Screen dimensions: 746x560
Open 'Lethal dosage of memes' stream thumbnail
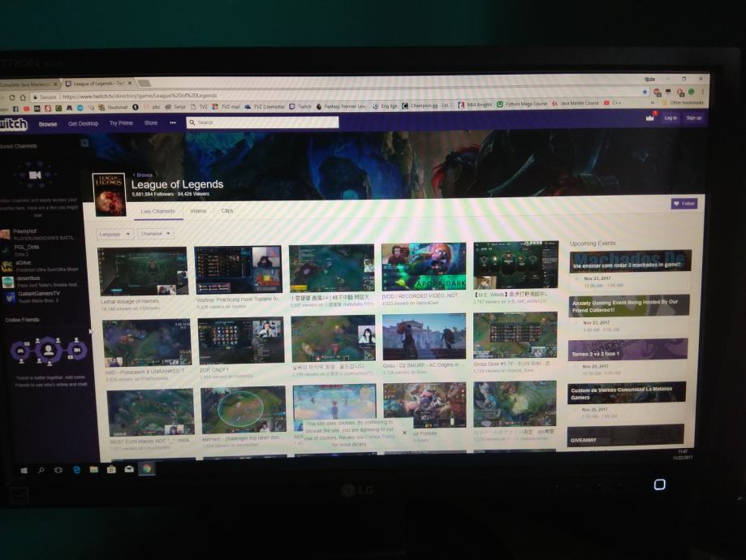(144, 272)
